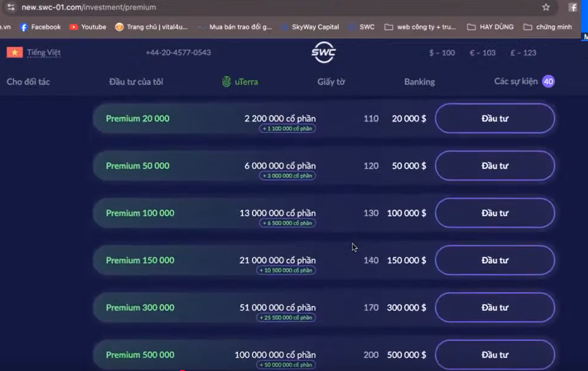Invest in Premium 100 000 package
The image size is (588, 371).
495,213
